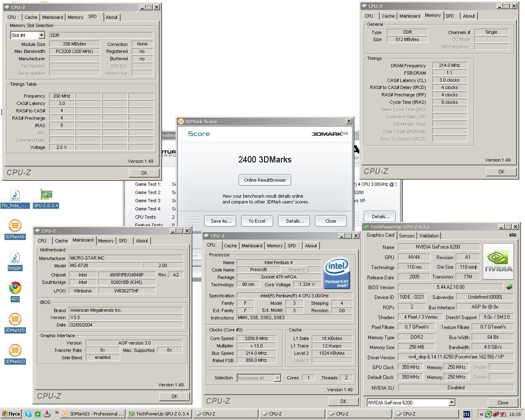Click Close in the 3DMark Score dialog
This screenshot has width=525, height=420.
coord(331,221)
